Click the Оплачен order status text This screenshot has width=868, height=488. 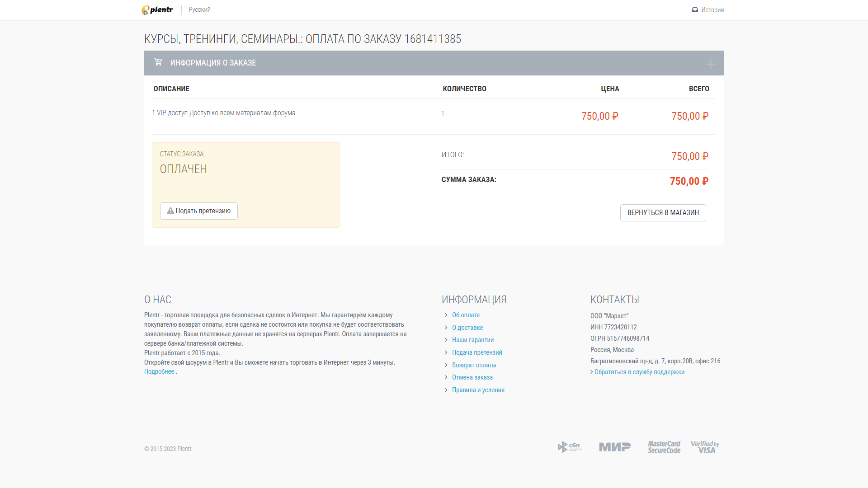[x=183, y=169]
